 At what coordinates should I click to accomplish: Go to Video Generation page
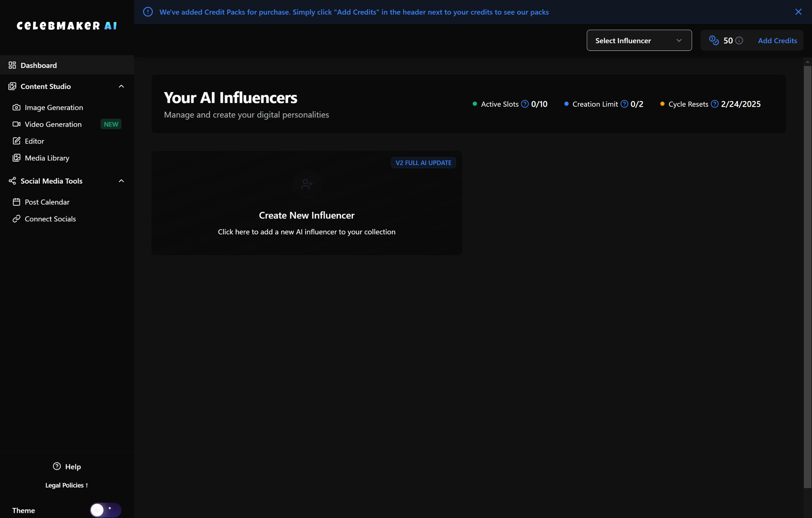pyautogui.click(x=53, y=124)
